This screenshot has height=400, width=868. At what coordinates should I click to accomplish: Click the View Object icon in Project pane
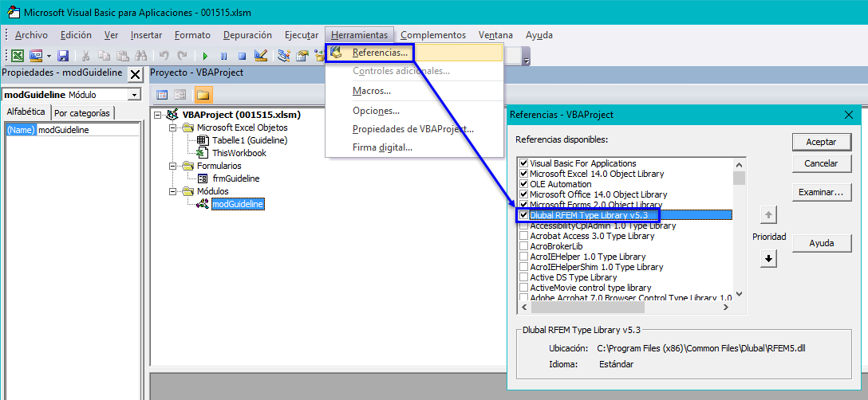pos(180,95)
